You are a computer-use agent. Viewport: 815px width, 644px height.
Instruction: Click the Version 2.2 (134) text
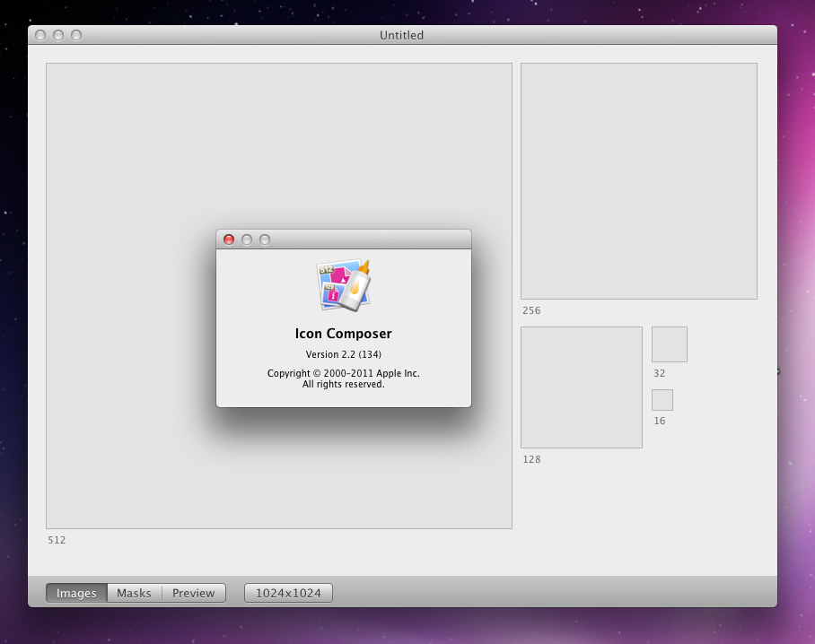[x=344, y=354]
